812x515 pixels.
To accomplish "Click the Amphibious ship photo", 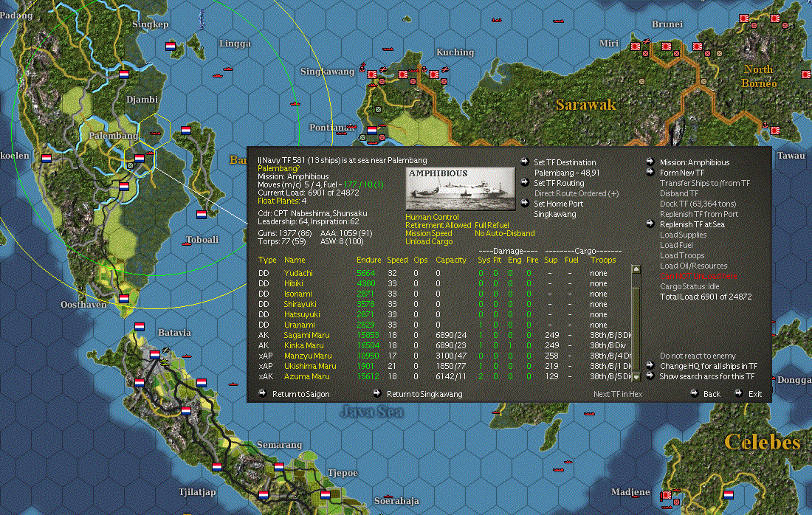I will [460, 190].
